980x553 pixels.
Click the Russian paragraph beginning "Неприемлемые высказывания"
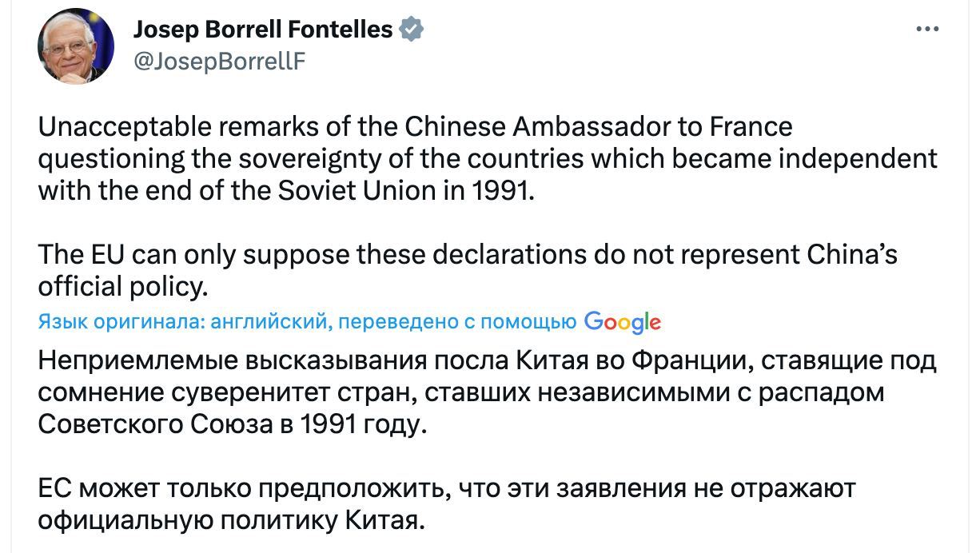(486, 392)
